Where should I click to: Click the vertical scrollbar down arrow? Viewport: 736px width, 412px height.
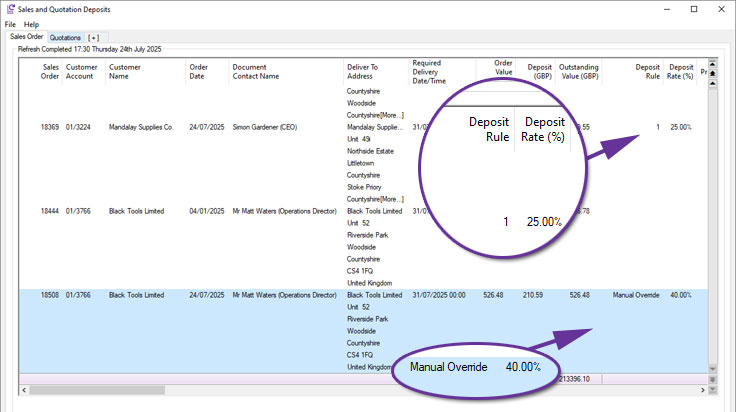pos(712,369)
